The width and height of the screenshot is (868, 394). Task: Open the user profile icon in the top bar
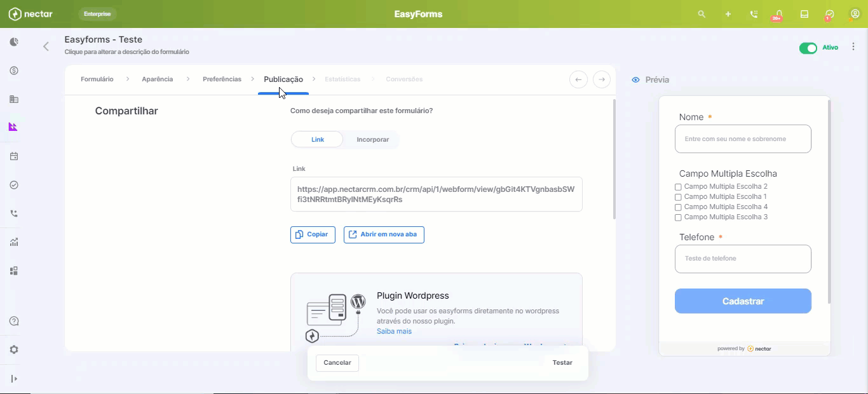click(855, 14)
